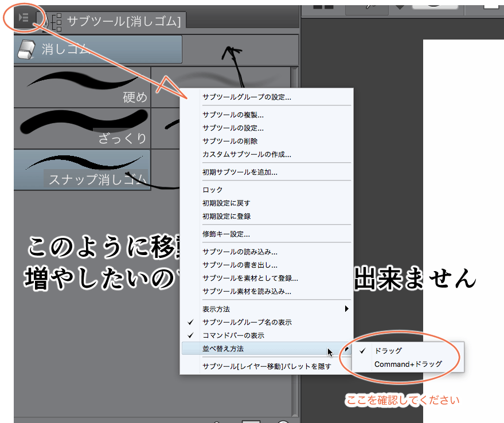Select ドラッグ as the sorting method
The height and width of the screenshot is (423, 504).
[x=388, y=351]
